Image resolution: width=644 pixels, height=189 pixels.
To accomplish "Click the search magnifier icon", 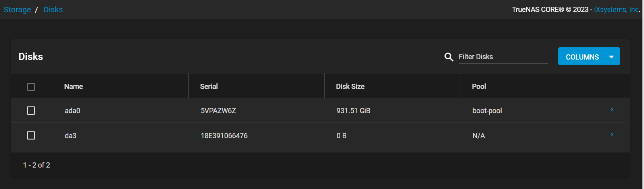I will (449, 57).
